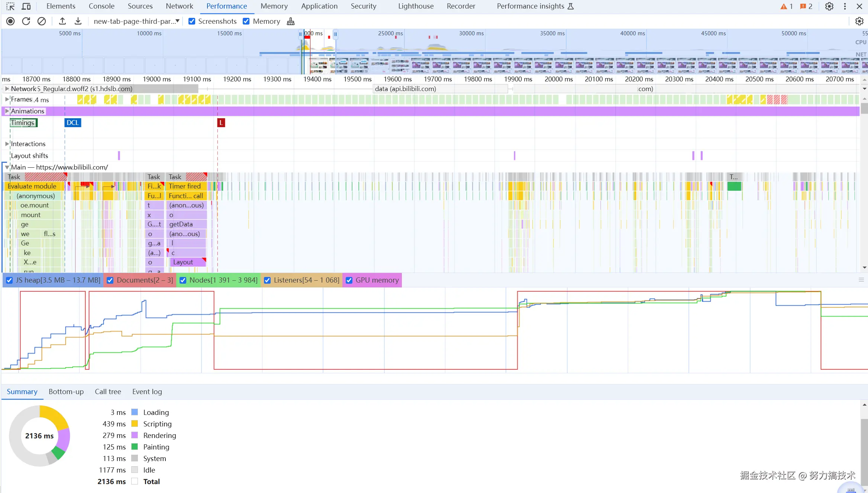
Task: Click the yellow Scripting color swatch
Action: point(135,424)
